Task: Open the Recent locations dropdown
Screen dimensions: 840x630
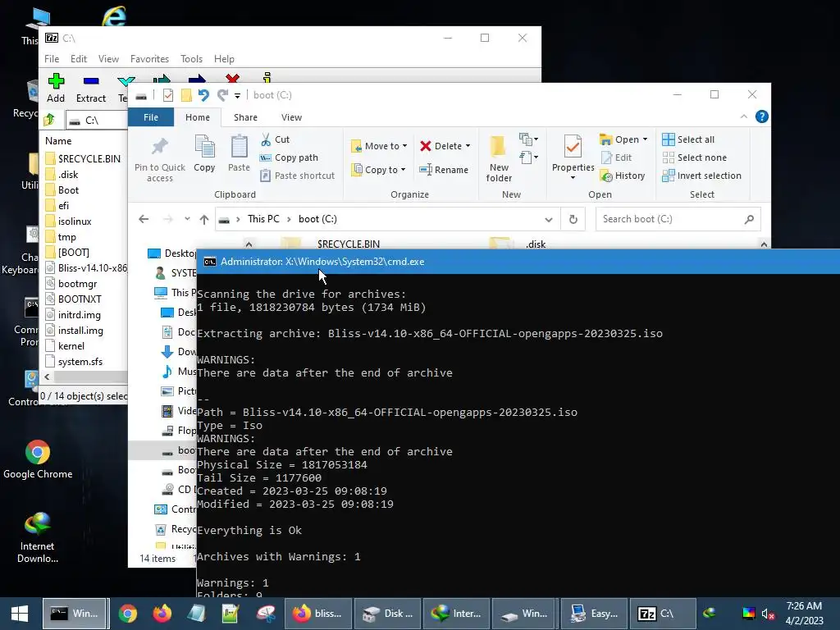Action: click(x=187, y=219)
